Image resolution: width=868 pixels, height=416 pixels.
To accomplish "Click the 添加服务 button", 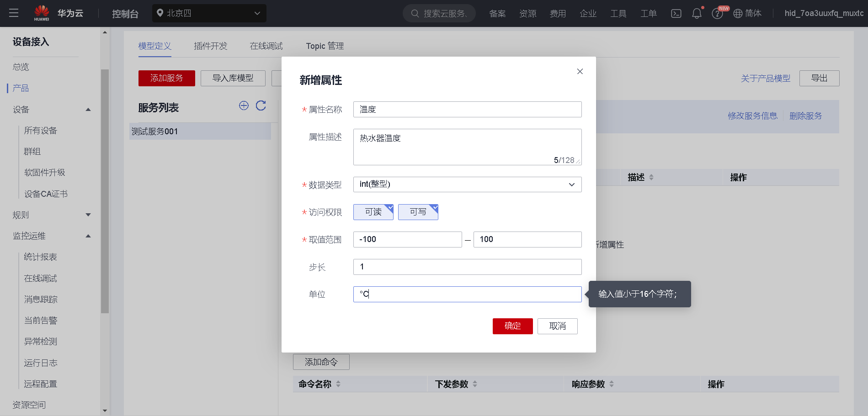I will click(167, 78).
